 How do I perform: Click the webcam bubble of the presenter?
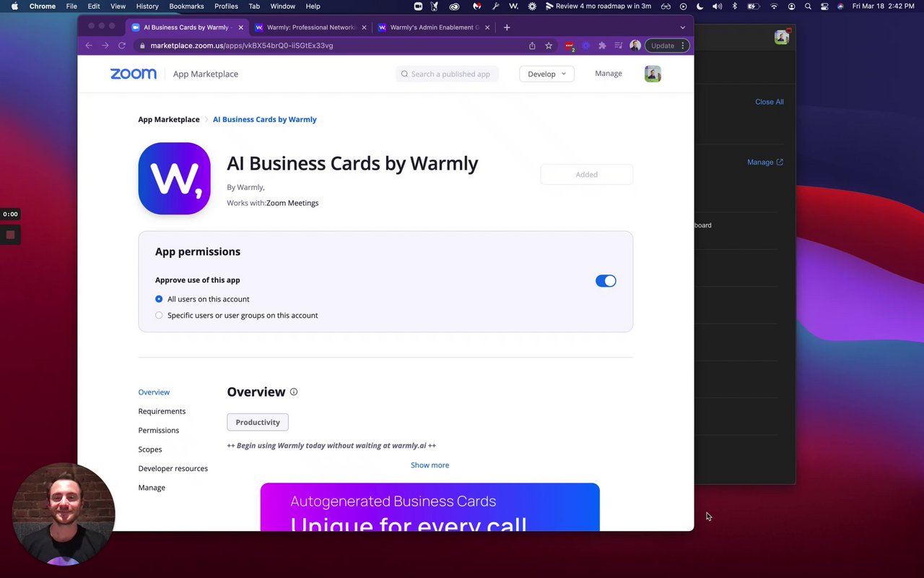pyautogui.click(x=64, y=514)
